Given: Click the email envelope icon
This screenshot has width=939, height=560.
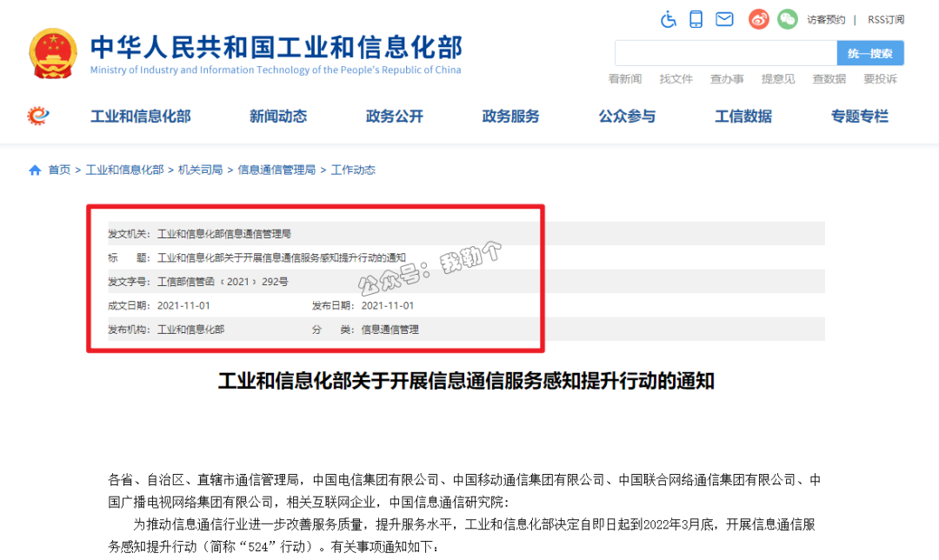Looking at the screenshot, I should [x=724, y=19].
